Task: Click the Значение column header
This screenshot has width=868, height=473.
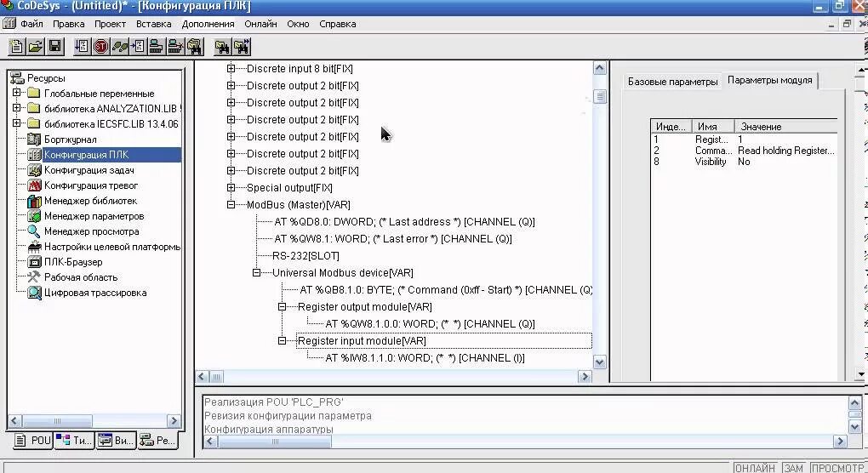Action: tap(785, 127)
